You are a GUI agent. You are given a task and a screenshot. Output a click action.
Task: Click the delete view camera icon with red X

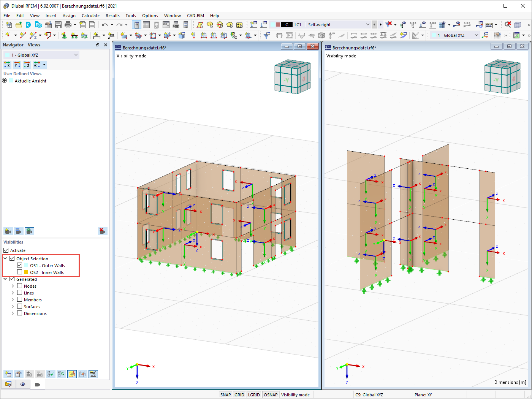(103, 231)
